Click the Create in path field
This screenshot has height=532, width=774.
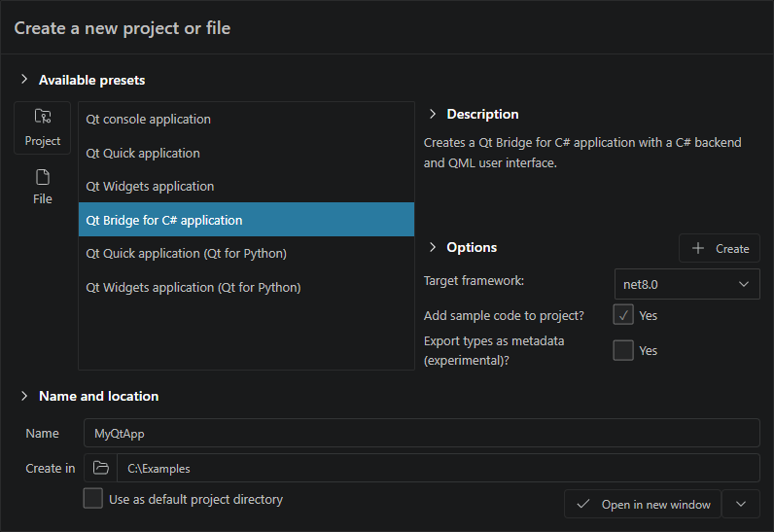(439, 468)
